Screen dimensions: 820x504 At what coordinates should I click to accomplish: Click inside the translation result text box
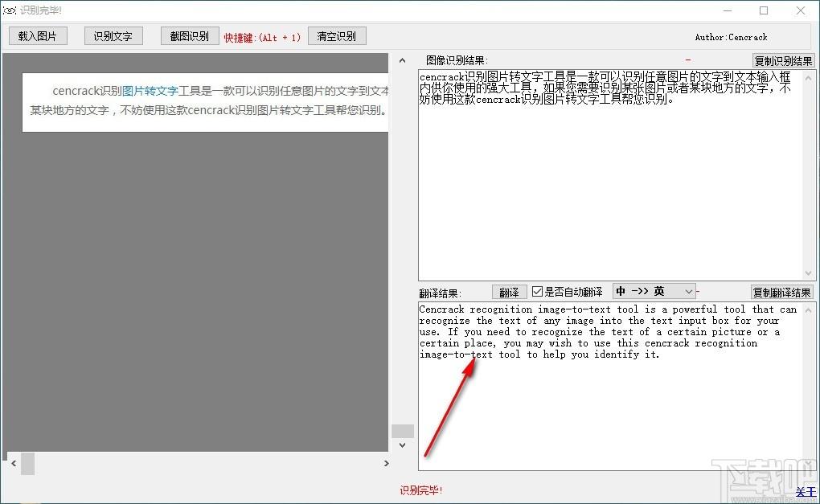tap(611, 410)
